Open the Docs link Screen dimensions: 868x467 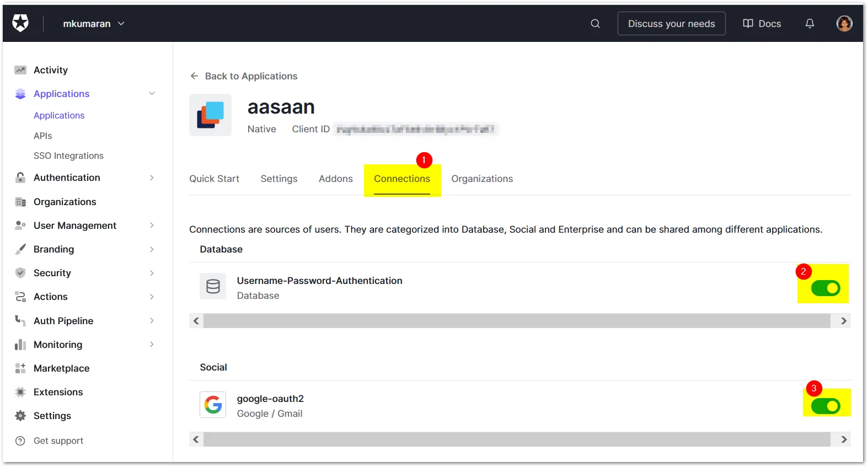pos(762,24)
